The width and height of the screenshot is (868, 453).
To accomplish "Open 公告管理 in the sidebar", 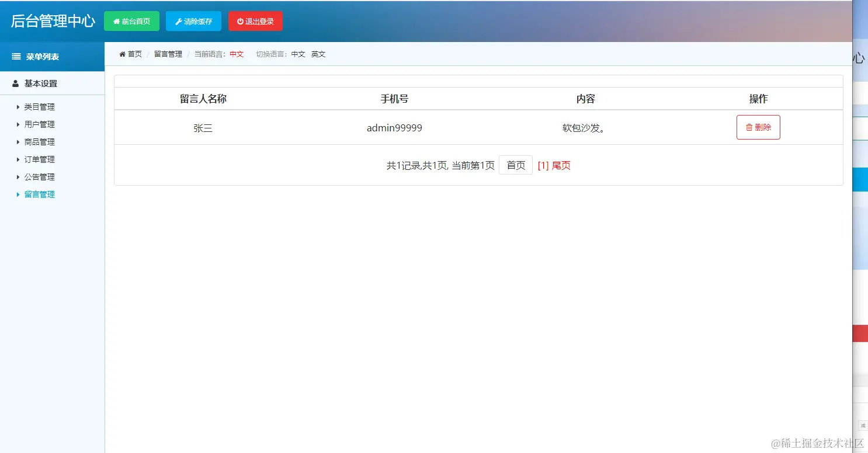I will (40, 177).
